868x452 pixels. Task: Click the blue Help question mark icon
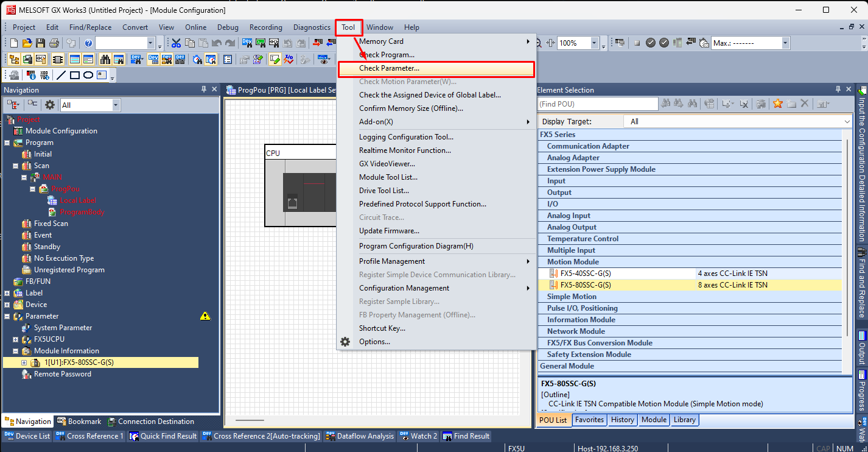click(89, 43)
